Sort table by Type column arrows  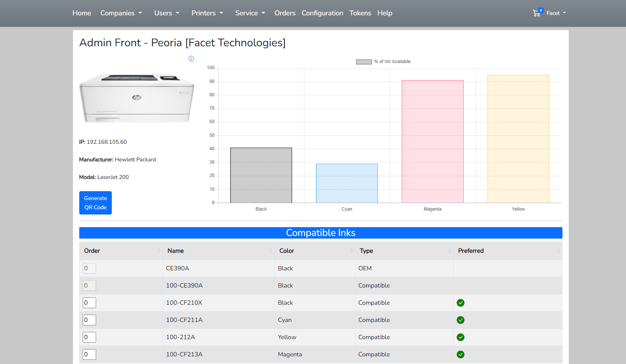449,251
